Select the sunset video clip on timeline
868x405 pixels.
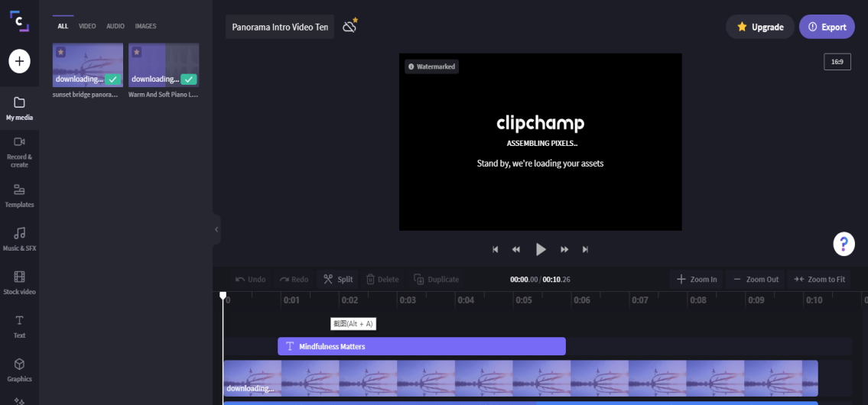coord(520,378)
